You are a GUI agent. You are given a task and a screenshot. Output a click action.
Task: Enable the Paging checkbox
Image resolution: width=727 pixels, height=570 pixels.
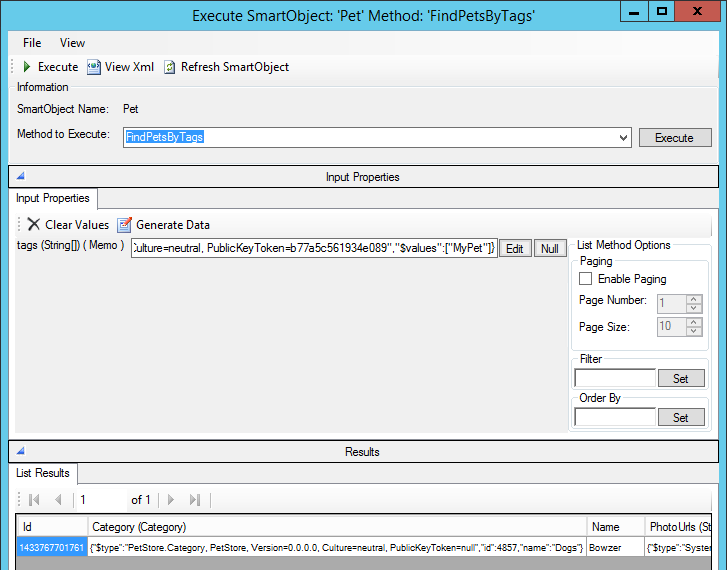586,279
